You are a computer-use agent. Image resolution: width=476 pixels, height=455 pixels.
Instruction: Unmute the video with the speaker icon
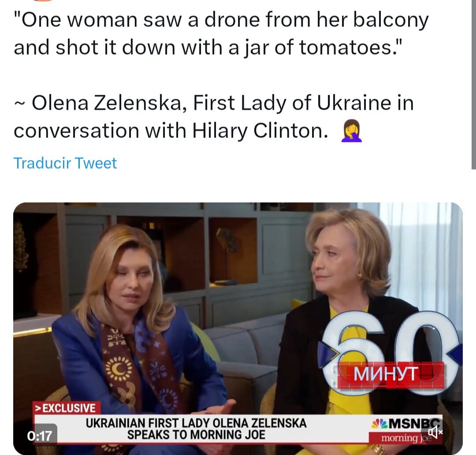pyautogui.click(x=435, y=432)
